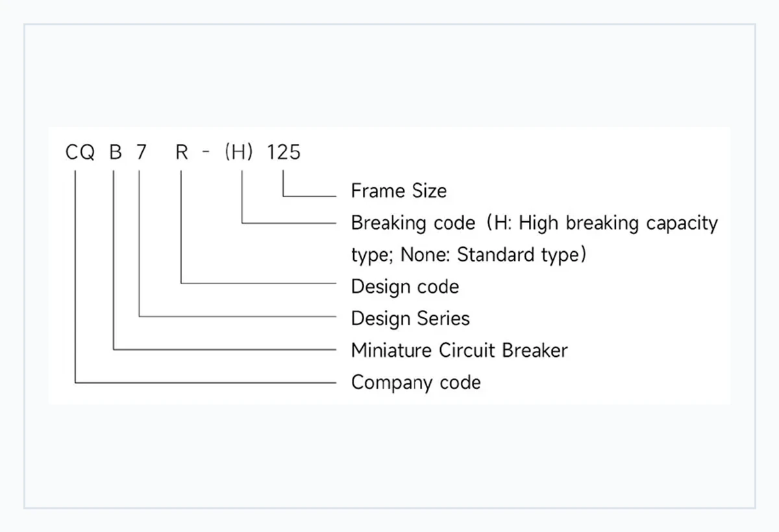The image size is (779, 532).
Task: Select the 'Miniature Circuit Breaker' label
Action: pyautogui.click(x=459, y=350)
